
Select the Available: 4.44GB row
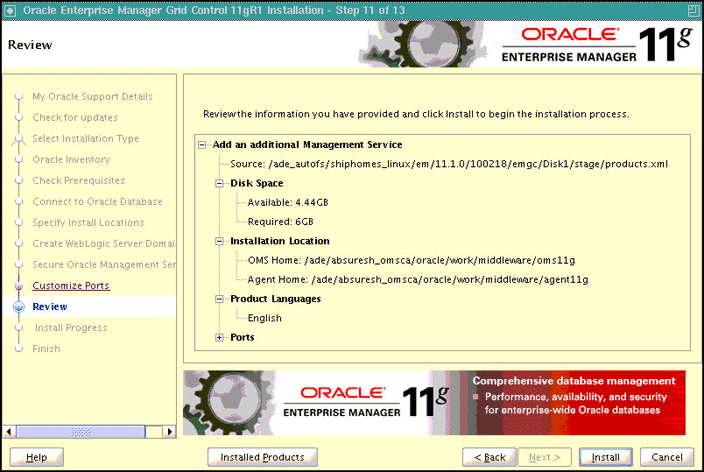[288, 203]
